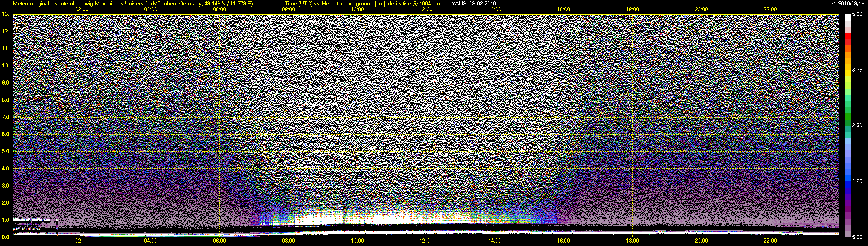This screenshot has height=246, width=868.
Task: Click the 5.00 value below the color scale
Action: pyautogui.click(x=857, y=237)
